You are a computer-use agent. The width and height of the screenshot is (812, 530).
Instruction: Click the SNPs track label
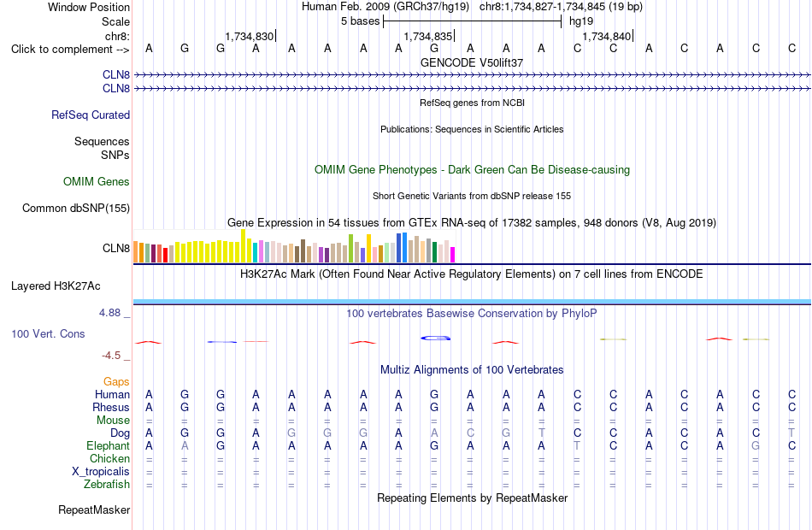tap(115, 155)
